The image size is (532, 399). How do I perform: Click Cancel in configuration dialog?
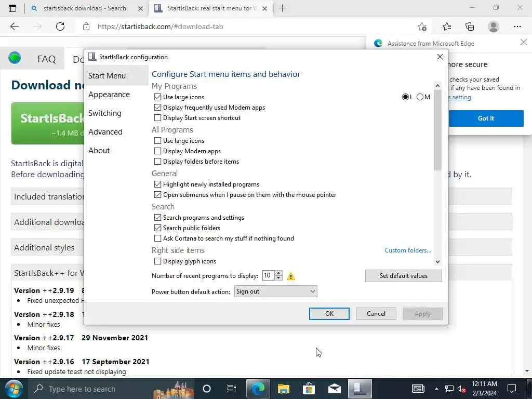pos(376,314)
